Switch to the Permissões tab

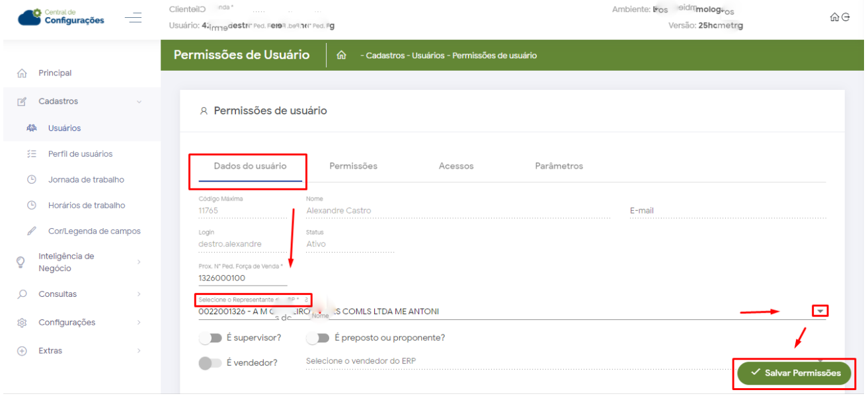click(x=353, y=166)
